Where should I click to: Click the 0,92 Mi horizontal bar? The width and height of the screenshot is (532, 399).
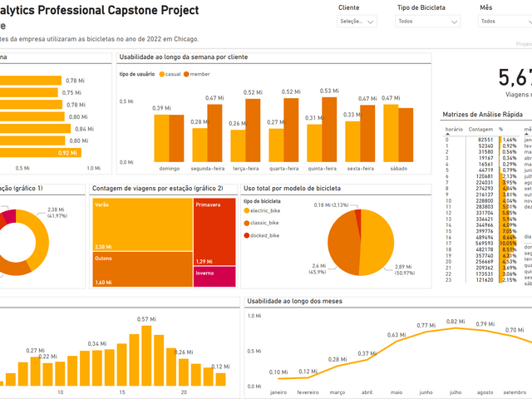pos(41,153)
